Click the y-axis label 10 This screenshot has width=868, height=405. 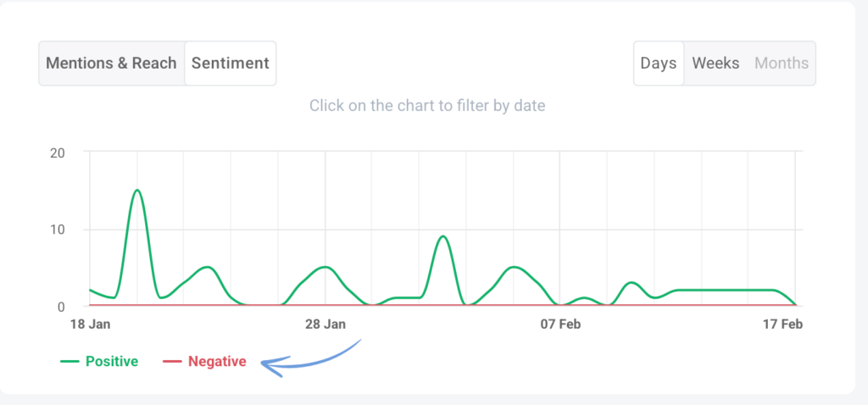[58, 230]
